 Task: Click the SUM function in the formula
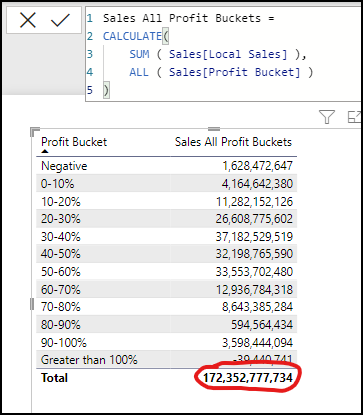pos(139,54)
